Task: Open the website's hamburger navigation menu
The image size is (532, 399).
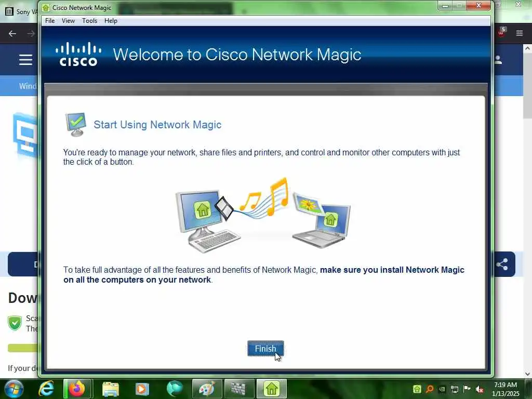Action: coord(26,60)
